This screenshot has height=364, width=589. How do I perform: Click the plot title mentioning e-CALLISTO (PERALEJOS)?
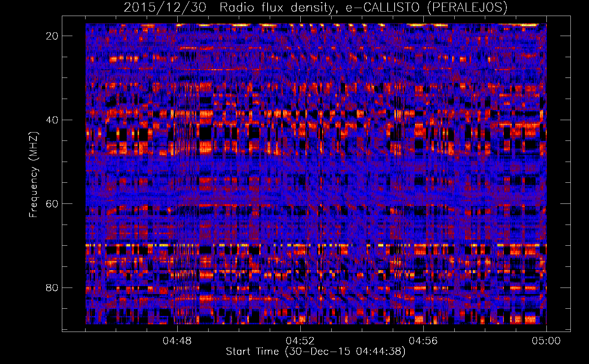click(315, 8)
